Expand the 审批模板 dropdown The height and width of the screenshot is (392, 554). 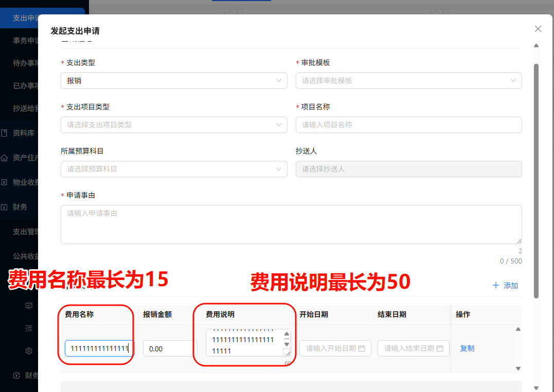click(x=408, y=81)
